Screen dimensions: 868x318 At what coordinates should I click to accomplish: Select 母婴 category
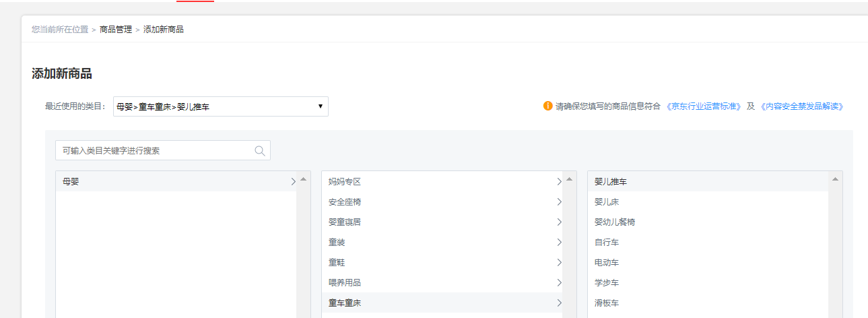pyautogui.click(x=176, y=181)
